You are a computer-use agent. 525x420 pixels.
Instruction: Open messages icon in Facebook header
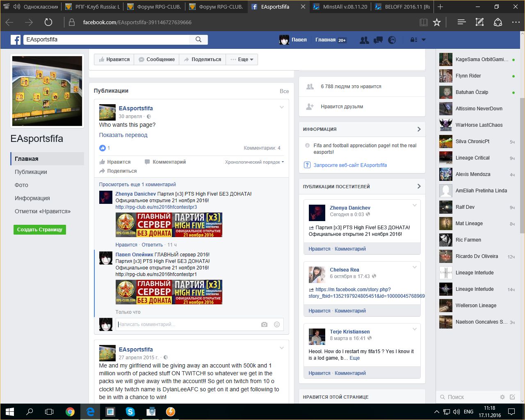coord(378,40)
